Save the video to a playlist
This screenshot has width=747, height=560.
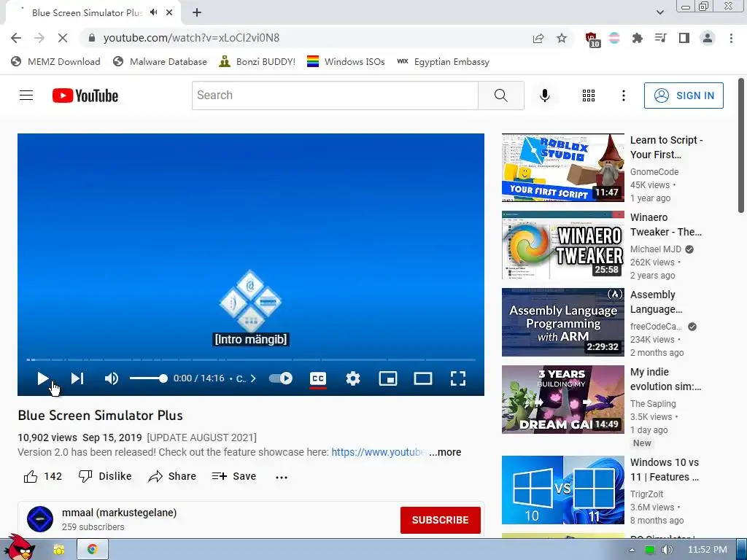click(x=234, y=476)
